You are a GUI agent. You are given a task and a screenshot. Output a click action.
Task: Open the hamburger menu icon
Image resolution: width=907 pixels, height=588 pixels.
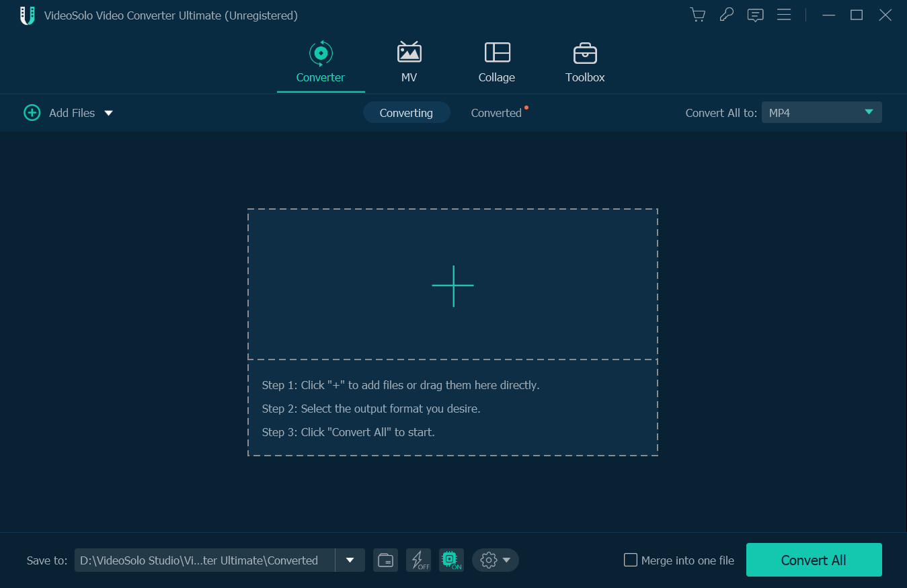784,15
